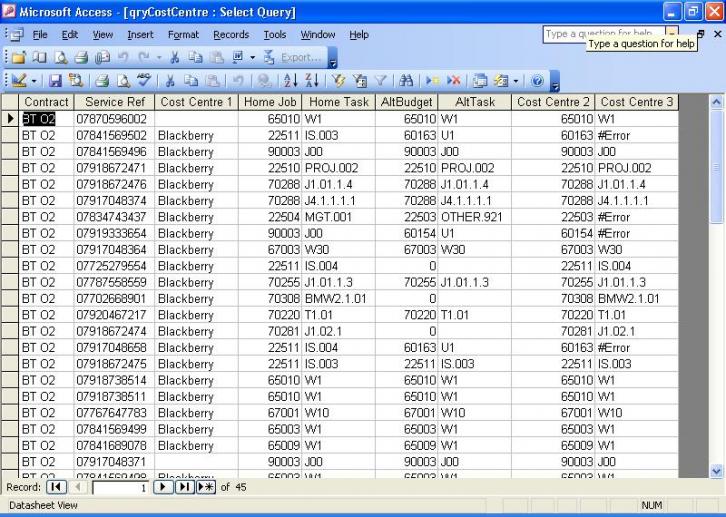Click the open book icon in upper toolbar
This screenshot has height=517, width=726.
tap(39, 57)
